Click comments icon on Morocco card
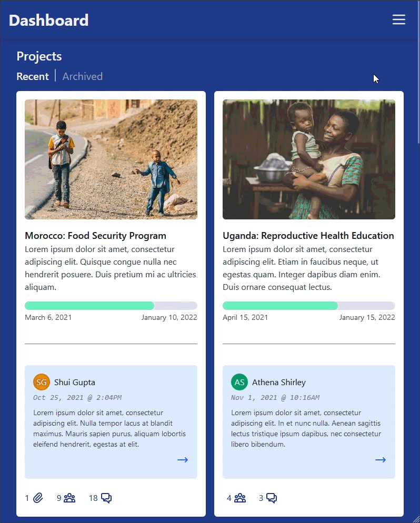 pyautogui.click(x=106, y=498)
